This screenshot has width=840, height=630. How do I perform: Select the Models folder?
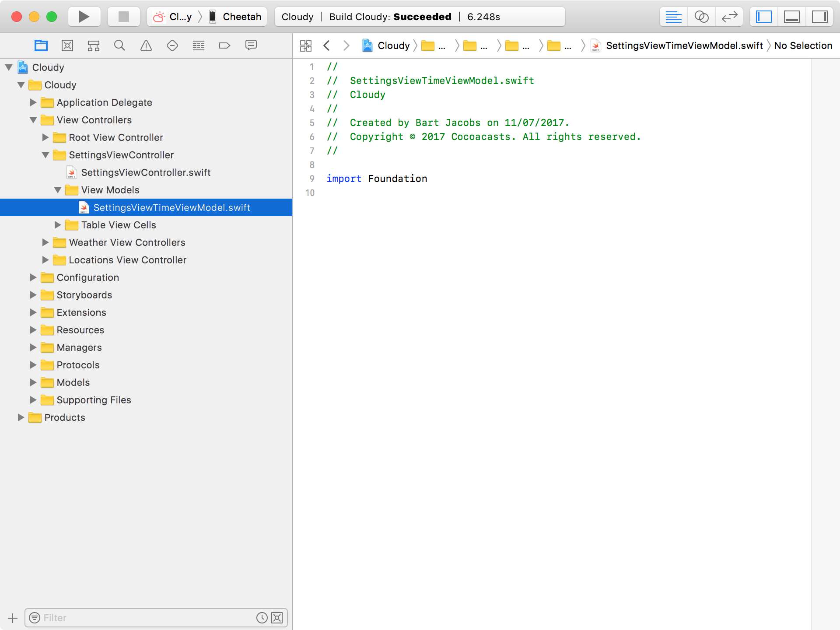pyautogui.click(x=146, y=382)
